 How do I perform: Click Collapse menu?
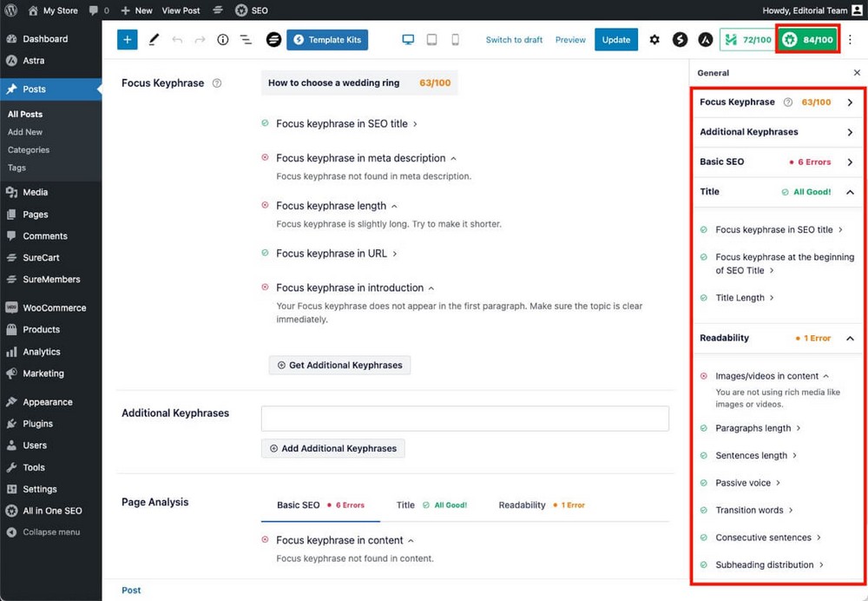(x=51, y=532)
